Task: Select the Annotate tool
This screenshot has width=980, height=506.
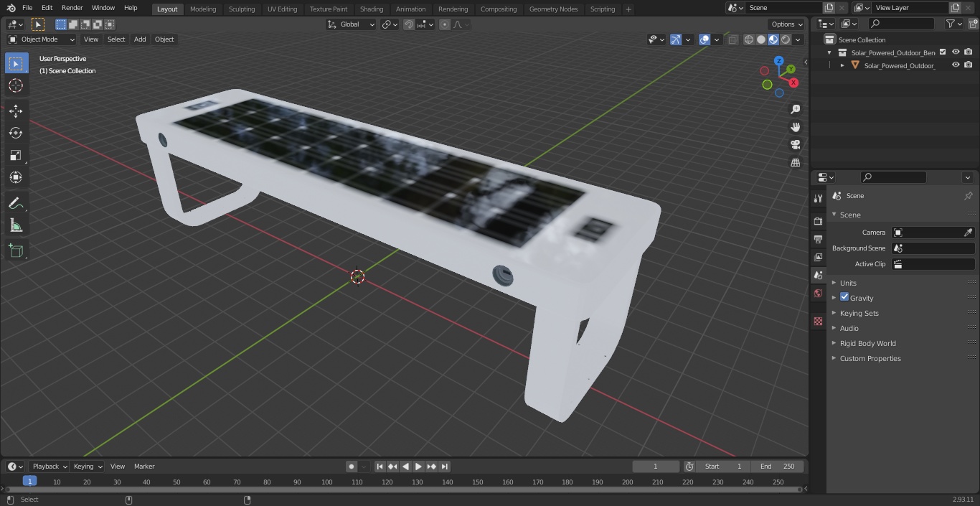Action: (16, 204)
